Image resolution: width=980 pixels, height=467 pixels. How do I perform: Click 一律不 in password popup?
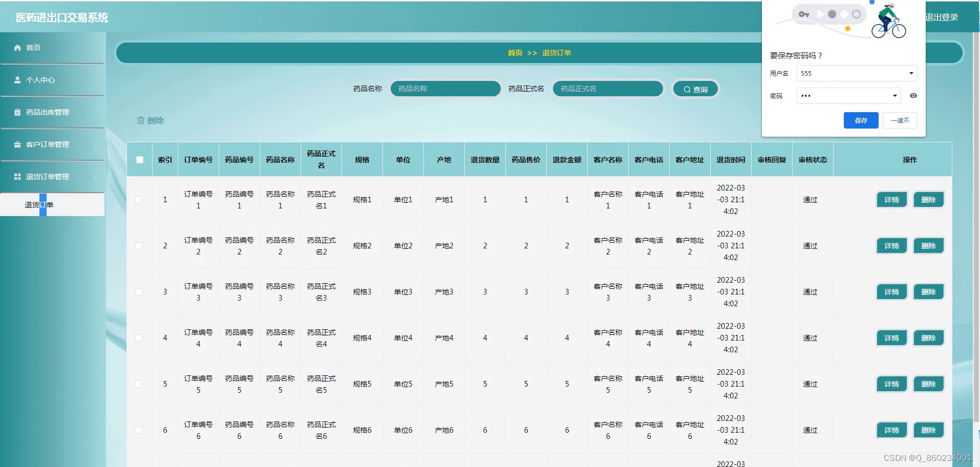tap(900, 120)
